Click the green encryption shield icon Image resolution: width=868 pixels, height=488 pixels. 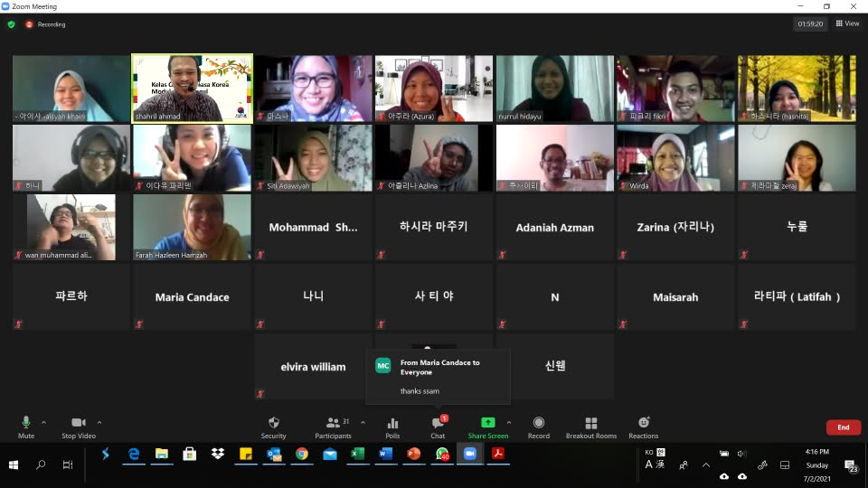pos(11,24)
